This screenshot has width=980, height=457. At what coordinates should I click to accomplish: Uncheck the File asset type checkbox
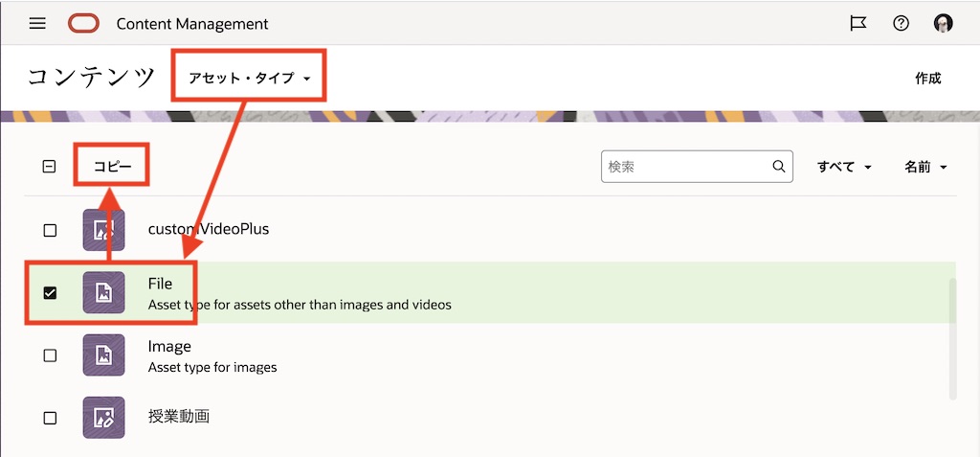coord(50,293)
